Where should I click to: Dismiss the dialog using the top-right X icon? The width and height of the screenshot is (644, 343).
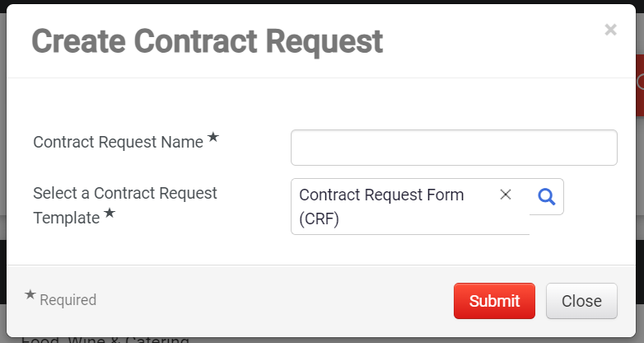(610, 30)
